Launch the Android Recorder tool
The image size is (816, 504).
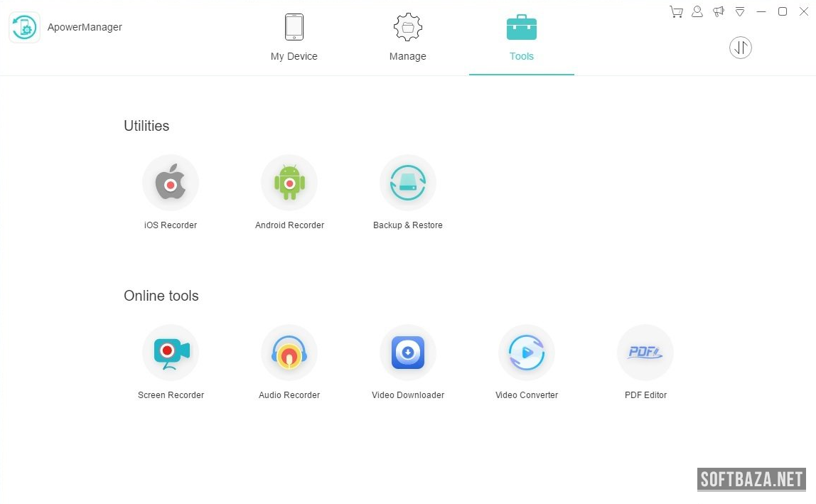click(289, 183)
